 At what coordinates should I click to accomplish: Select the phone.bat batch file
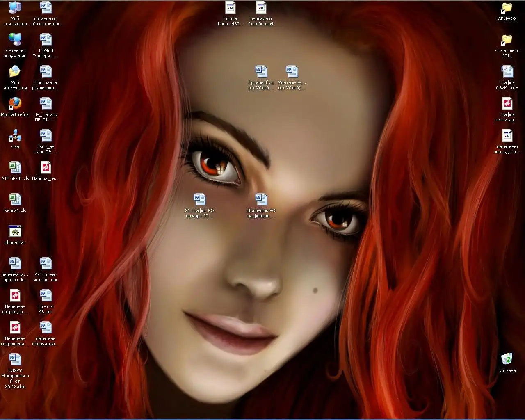click(x=15, y=235)
